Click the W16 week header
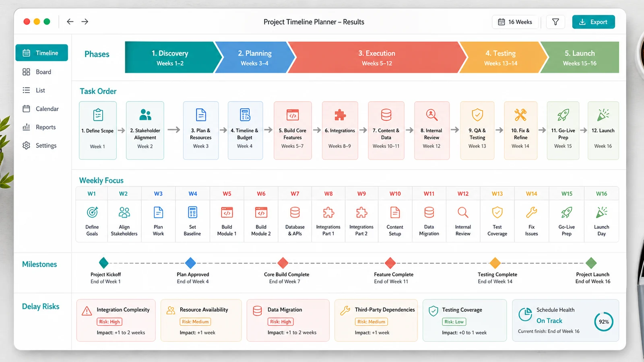Image resolution: width=644 pixels, height=362 pixels. coord(602,193)
